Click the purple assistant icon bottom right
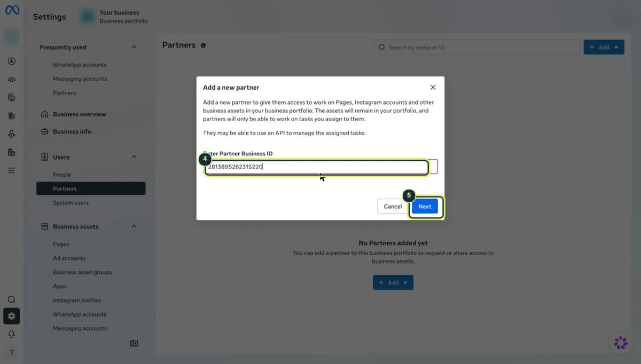Viewport: 641px width, 364px height. tap(621, 343)
